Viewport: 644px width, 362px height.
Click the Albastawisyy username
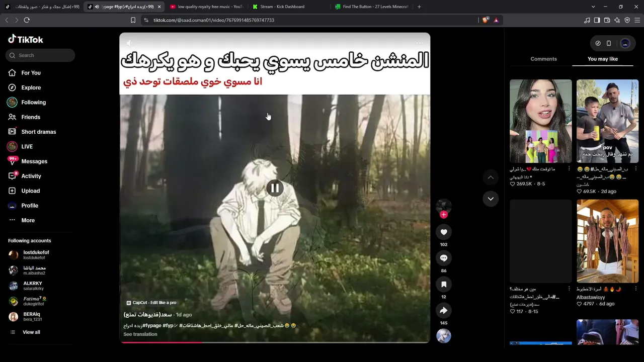591,297
